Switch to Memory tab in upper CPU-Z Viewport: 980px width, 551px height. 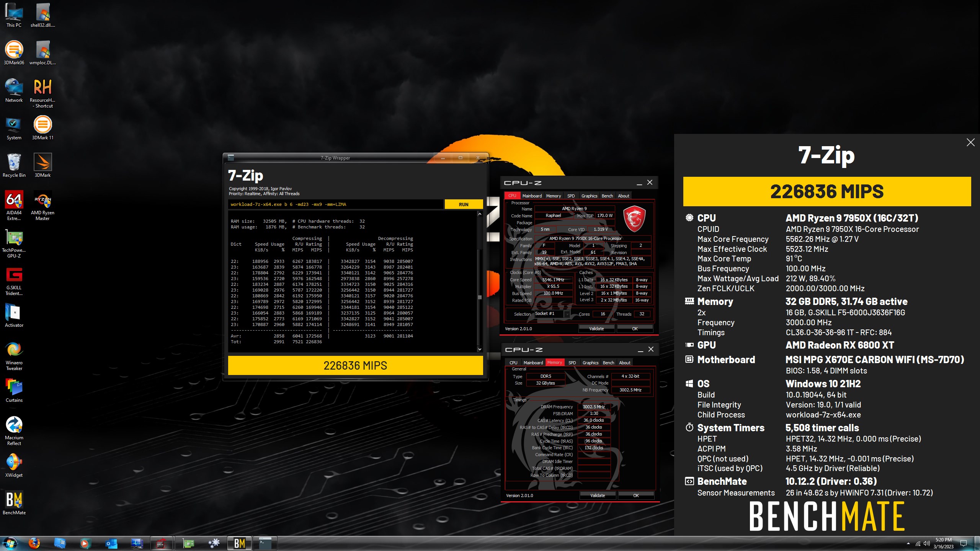coord(554,196)
